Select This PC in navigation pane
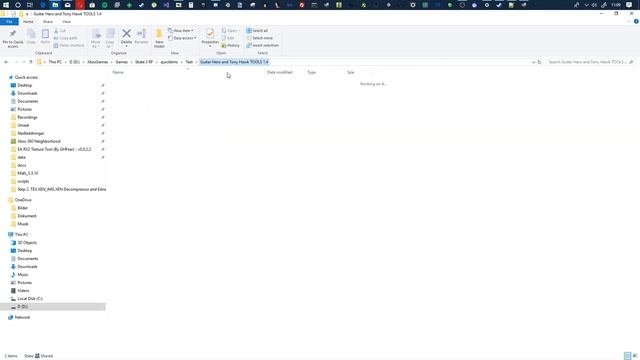Viewport: 640px width, 360px height. pyautogui.click(x=21, y=235)
